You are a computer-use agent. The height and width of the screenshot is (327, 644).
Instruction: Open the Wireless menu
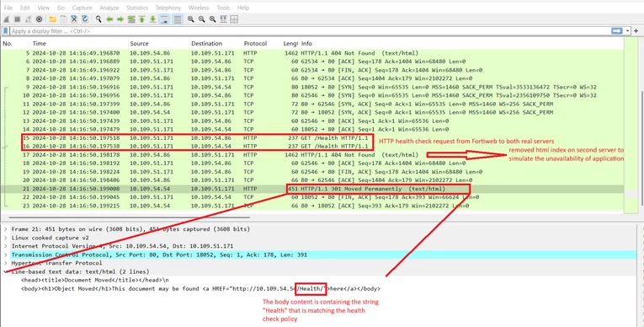[x=199, y=8]
